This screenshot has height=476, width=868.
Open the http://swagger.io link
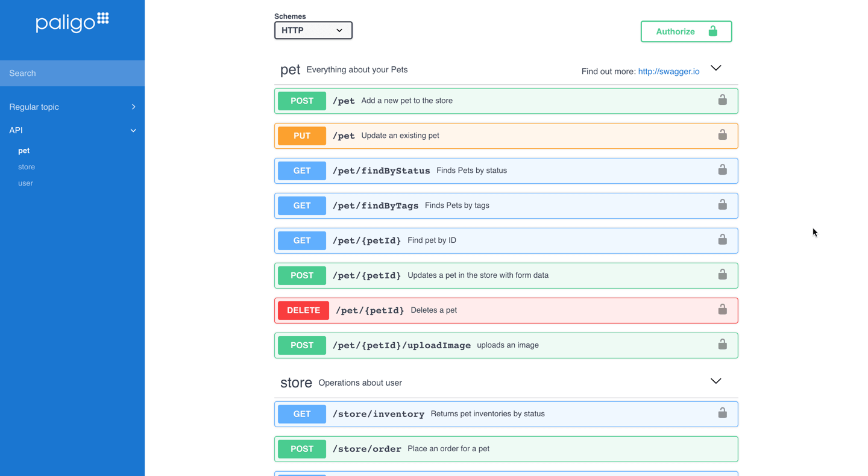(668, 71)
